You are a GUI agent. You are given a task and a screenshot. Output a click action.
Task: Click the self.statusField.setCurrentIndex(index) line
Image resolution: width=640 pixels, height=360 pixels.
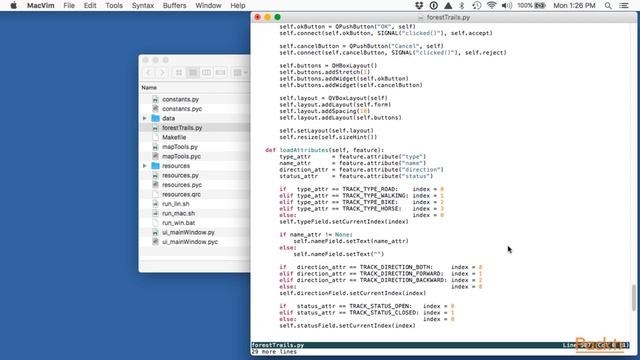coord(347,326)
